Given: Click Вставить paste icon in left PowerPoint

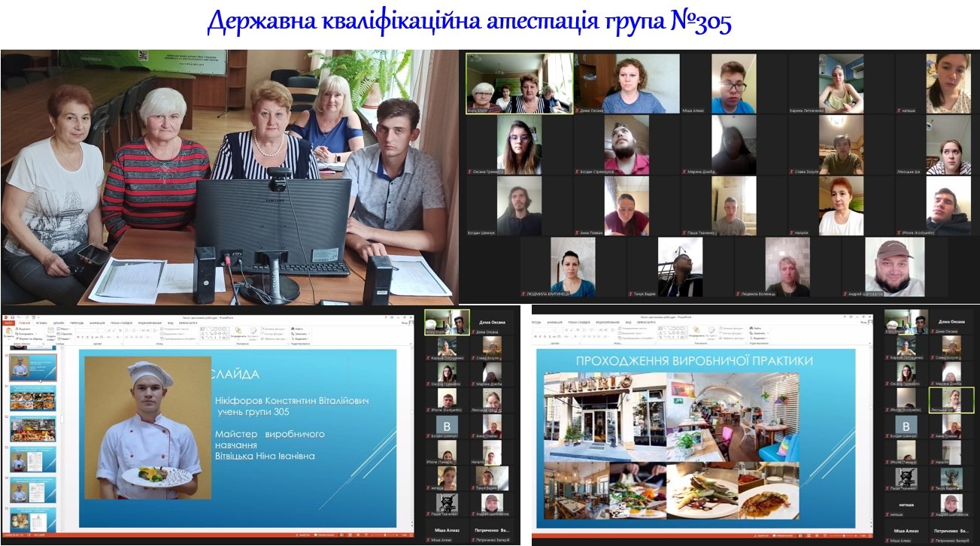Looking at the screenshot, I should (9, 332).
